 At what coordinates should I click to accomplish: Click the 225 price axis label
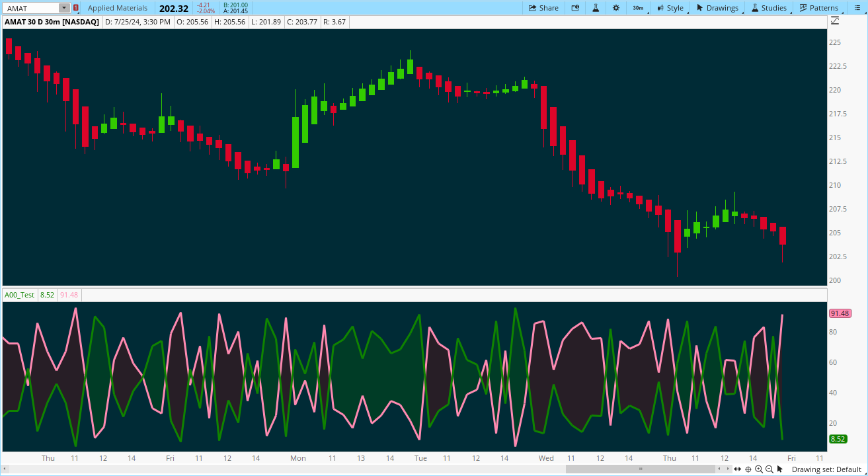point(835,42)
